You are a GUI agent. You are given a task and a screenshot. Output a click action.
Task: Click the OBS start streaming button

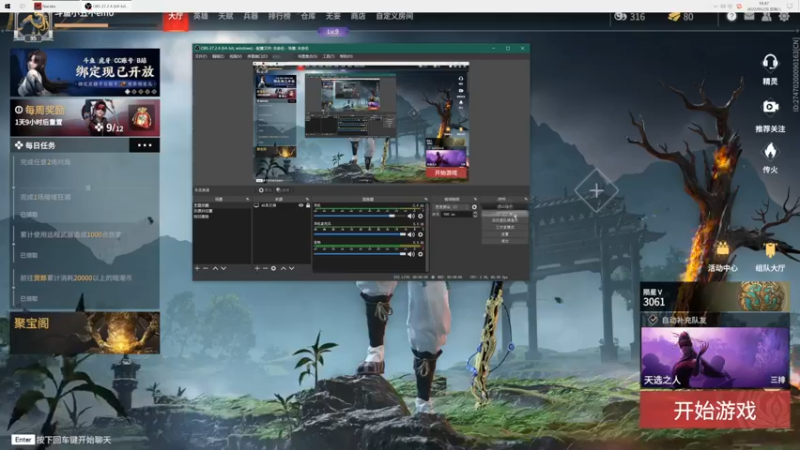point(505,207)
